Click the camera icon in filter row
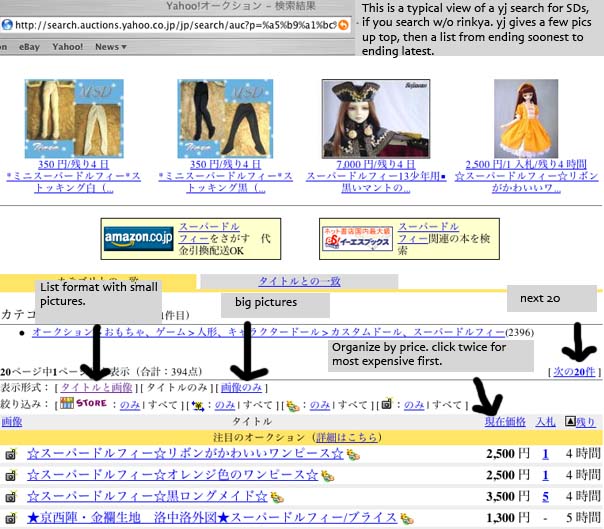 (386, 404)
